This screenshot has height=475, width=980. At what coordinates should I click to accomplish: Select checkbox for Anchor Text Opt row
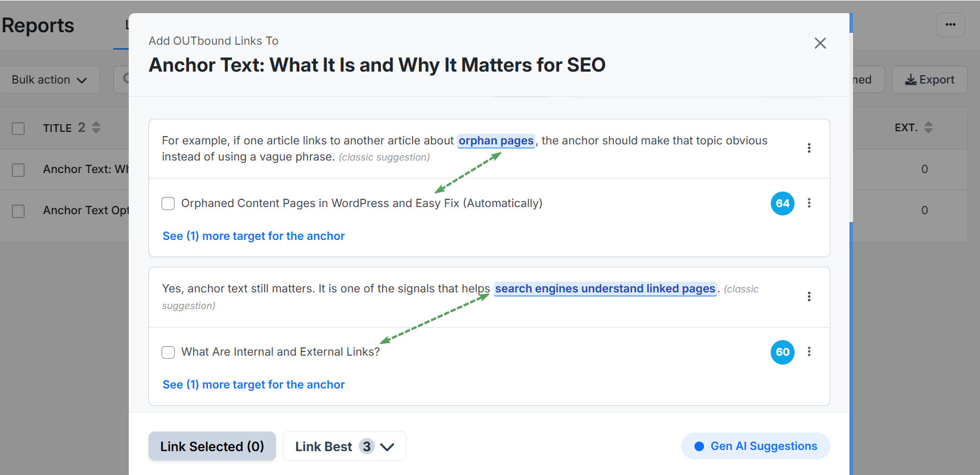18,211
